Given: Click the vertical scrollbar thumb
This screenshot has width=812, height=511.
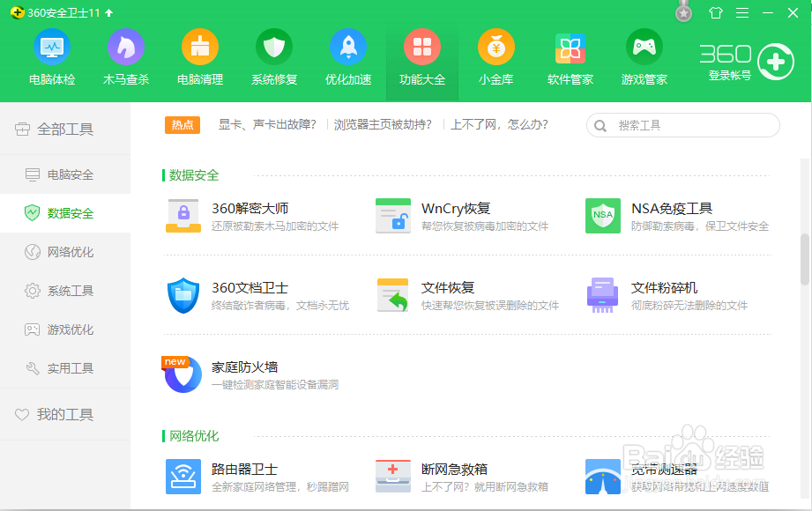Looking at the screenshot, I should click(x=805, y=259).
